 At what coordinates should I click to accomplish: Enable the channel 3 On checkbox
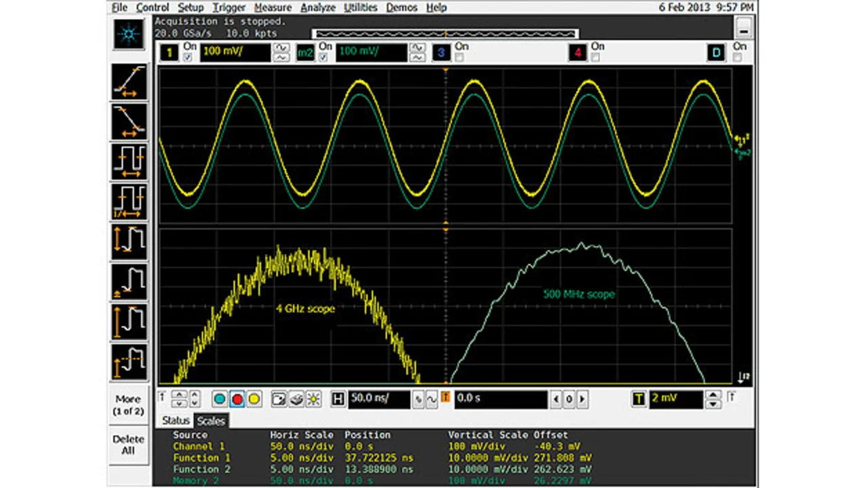pos(460,58)
